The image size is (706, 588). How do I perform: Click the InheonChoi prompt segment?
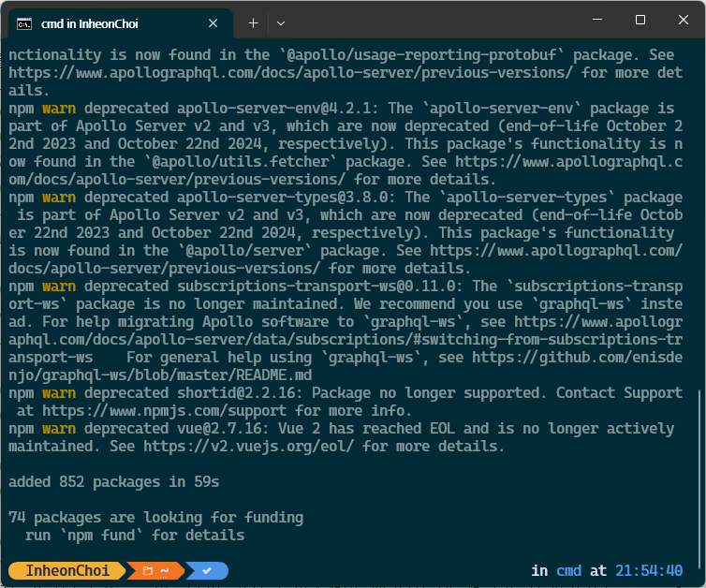pyautogui.click(x=66, y=570)
